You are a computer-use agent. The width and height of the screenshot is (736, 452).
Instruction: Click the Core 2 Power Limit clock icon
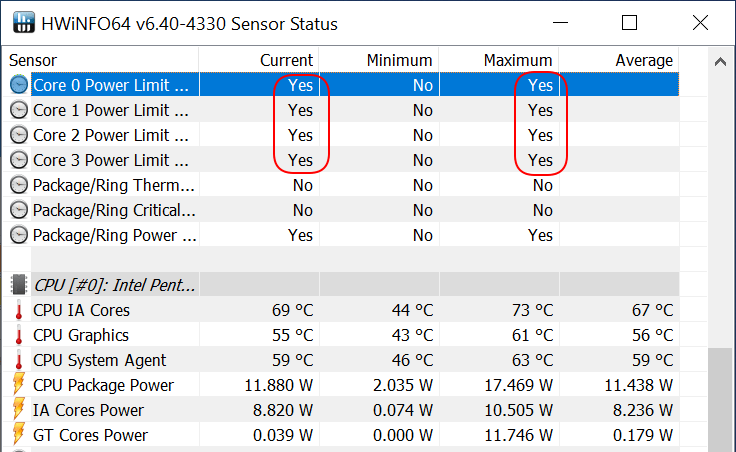19,135
